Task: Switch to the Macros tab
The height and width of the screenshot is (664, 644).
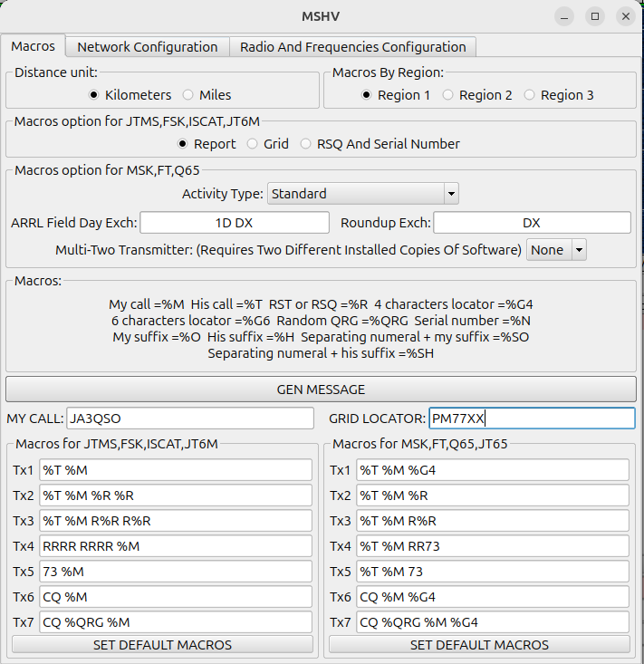Action: [x=33, y=45]
